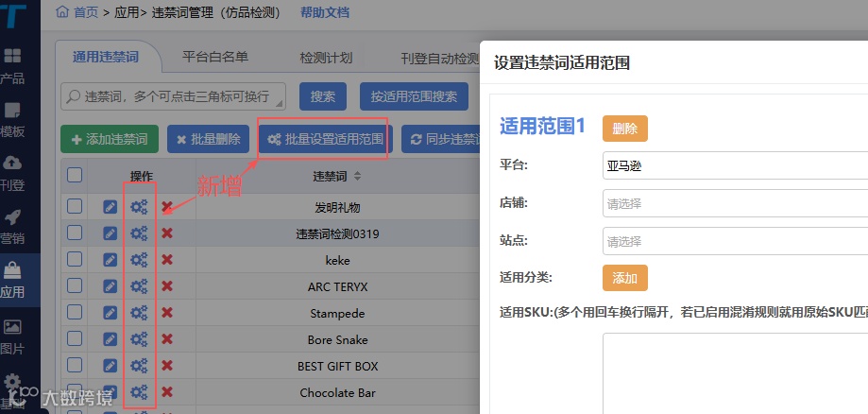Open scope settings gear for Bore Snake
The width and height of the screenshot is (868, 414).
point(139,339)
